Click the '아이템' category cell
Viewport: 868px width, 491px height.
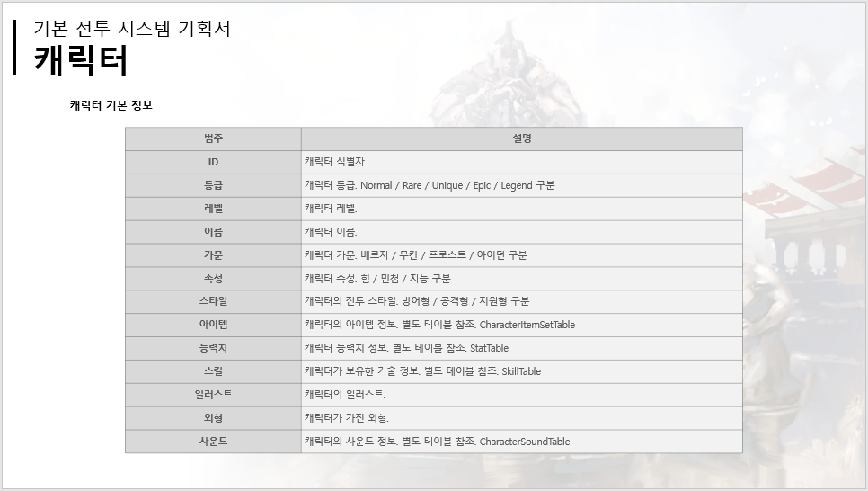coord(213,325)
